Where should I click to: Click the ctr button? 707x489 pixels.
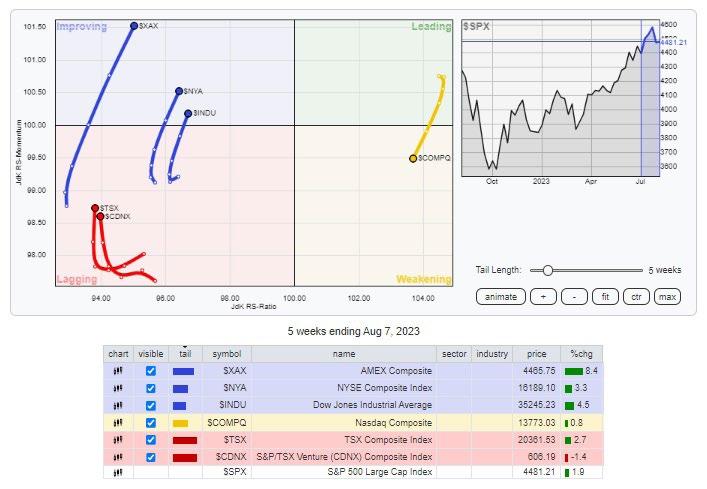(x=636, y=297)
